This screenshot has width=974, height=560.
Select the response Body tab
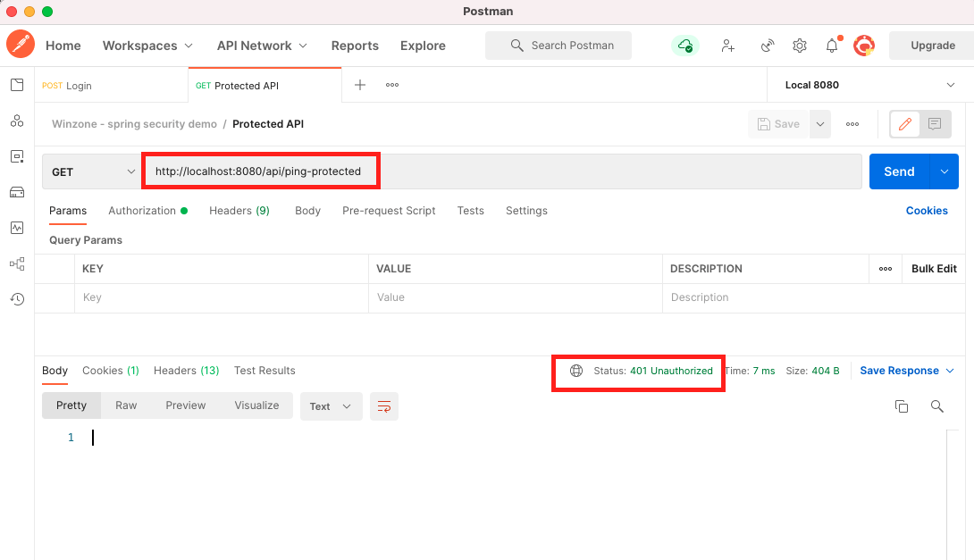click(55, 371)
